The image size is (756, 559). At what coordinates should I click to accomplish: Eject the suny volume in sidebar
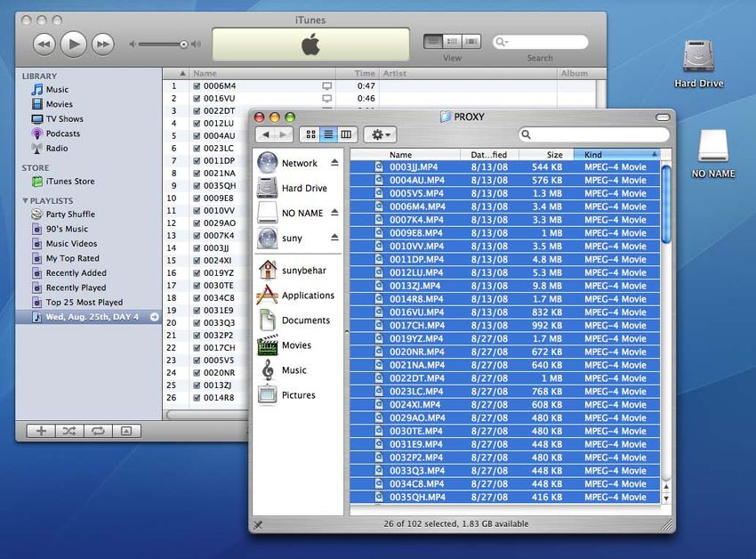point(334,238)
